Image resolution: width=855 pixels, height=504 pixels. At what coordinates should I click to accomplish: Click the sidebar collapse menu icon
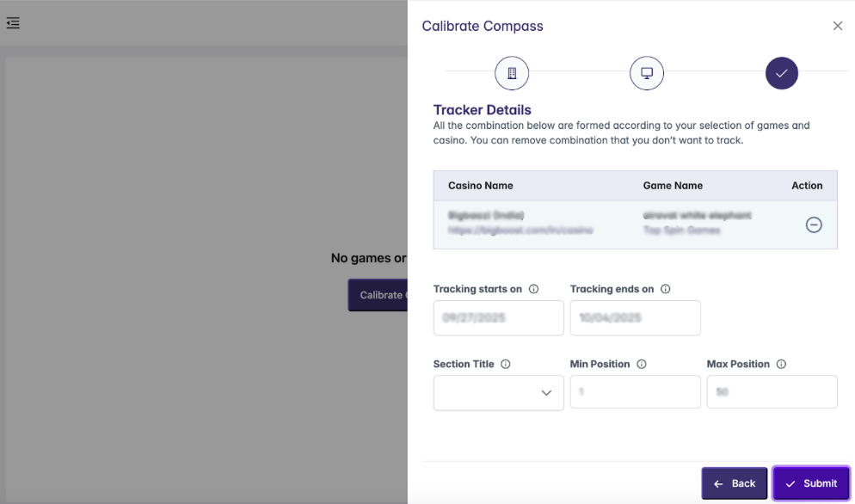(x=13, y=23)
